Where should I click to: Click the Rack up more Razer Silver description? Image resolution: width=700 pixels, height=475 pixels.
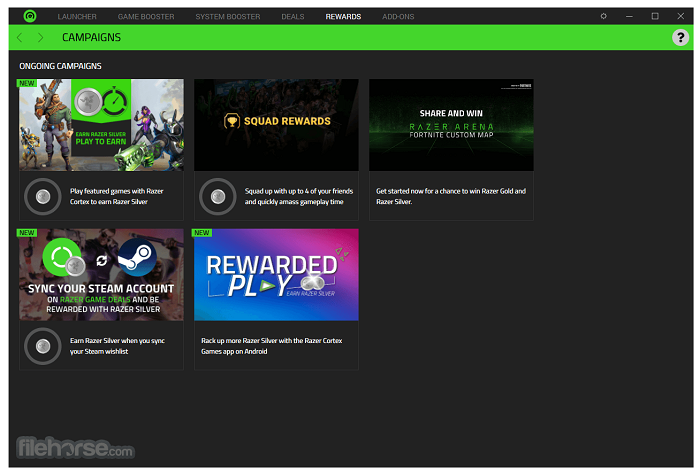pyautogui.click(x=293, y=346)
